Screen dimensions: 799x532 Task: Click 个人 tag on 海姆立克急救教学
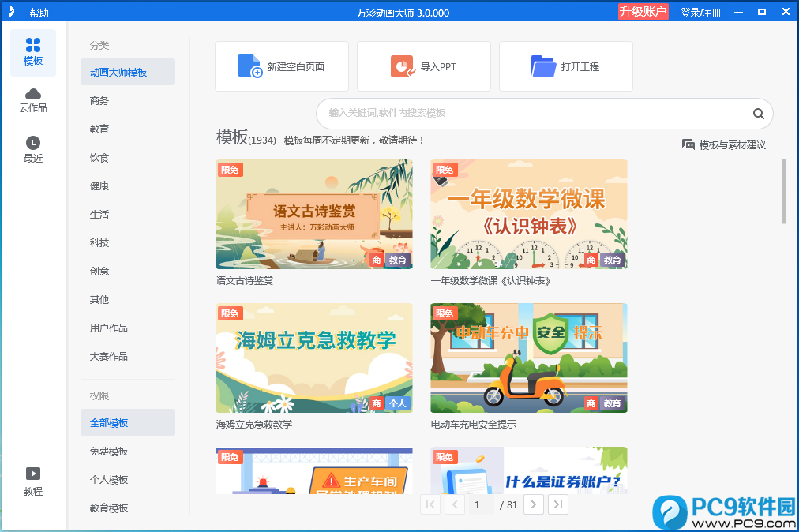pyautogui.click(x=397, y=403)
